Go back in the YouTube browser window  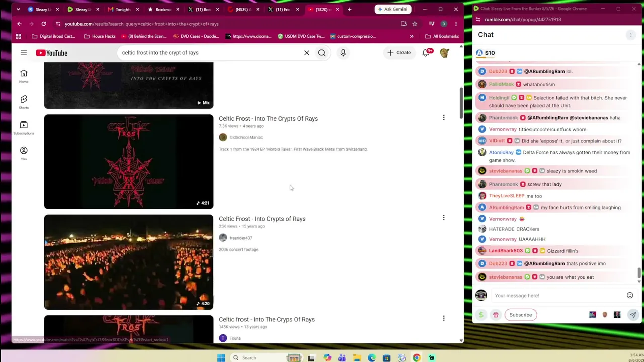click(19, 24)
